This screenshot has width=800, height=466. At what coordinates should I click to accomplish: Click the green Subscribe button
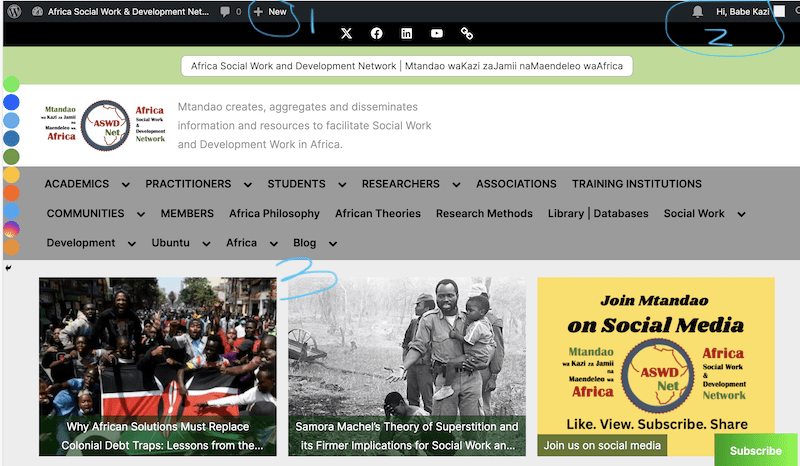(756, 450)
